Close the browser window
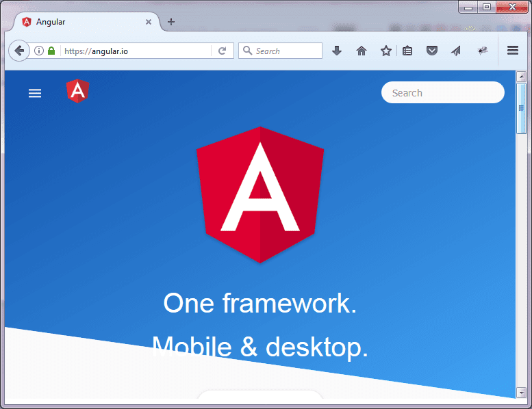532x409 pixels. (512, 7)
